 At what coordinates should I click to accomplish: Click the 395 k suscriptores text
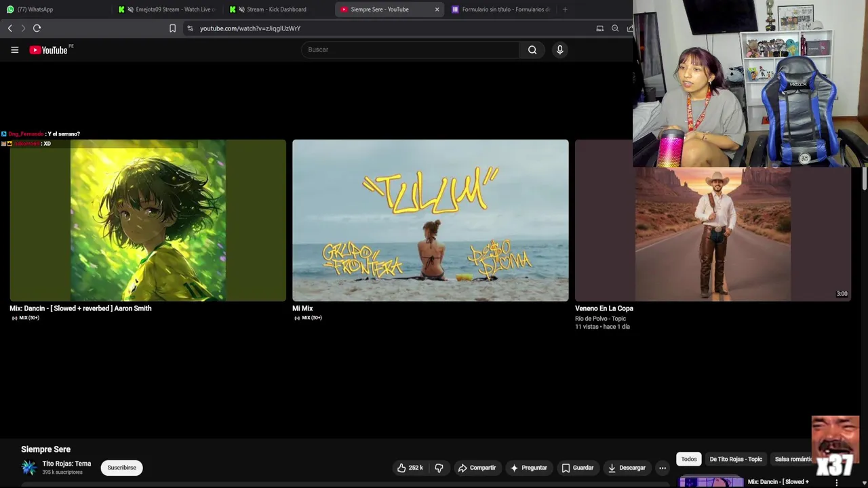[x=62, y=472]
